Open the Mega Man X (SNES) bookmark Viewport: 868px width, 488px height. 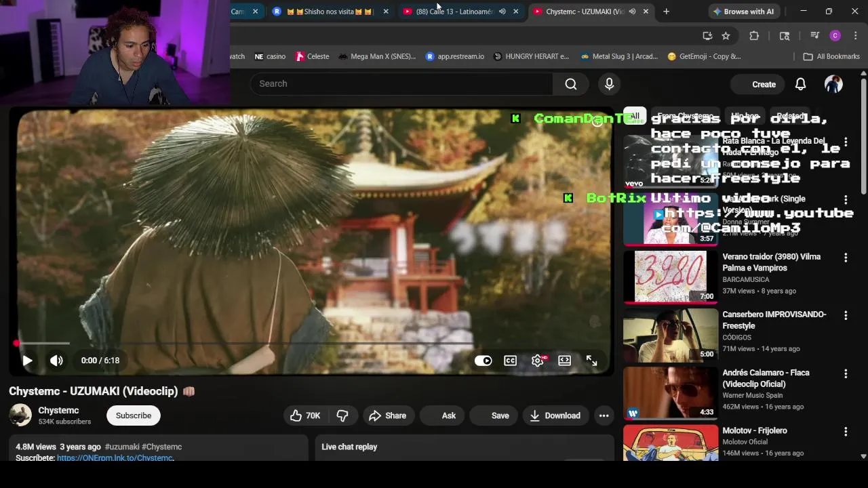tap(377, 56)
